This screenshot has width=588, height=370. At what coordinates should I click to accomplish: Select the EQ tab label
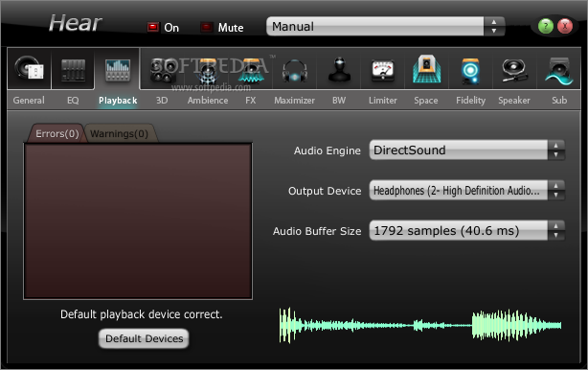(73, 101)
